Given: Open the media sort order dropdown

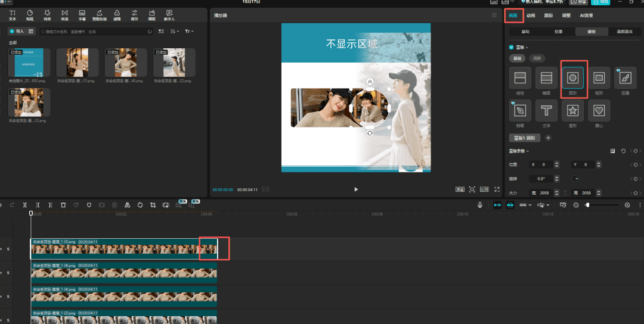Looking at the screenshot, I should click(x=174, y=31).
